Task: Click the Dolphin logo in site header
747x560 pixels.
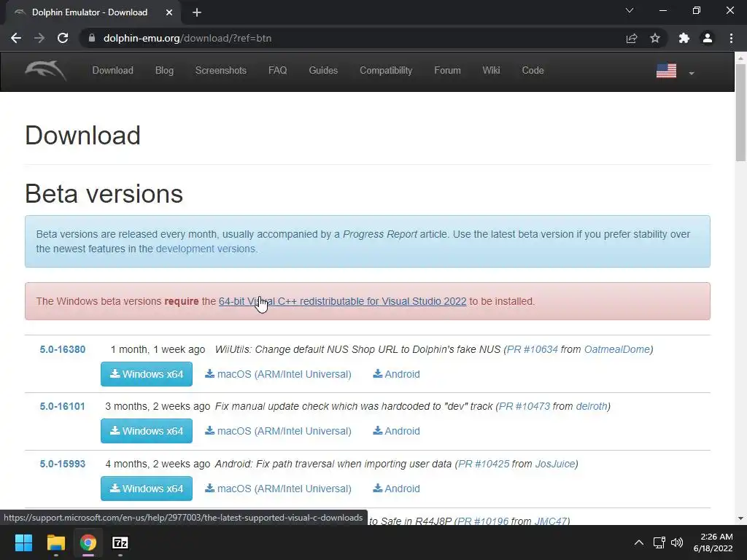Action: coord(46,71)
